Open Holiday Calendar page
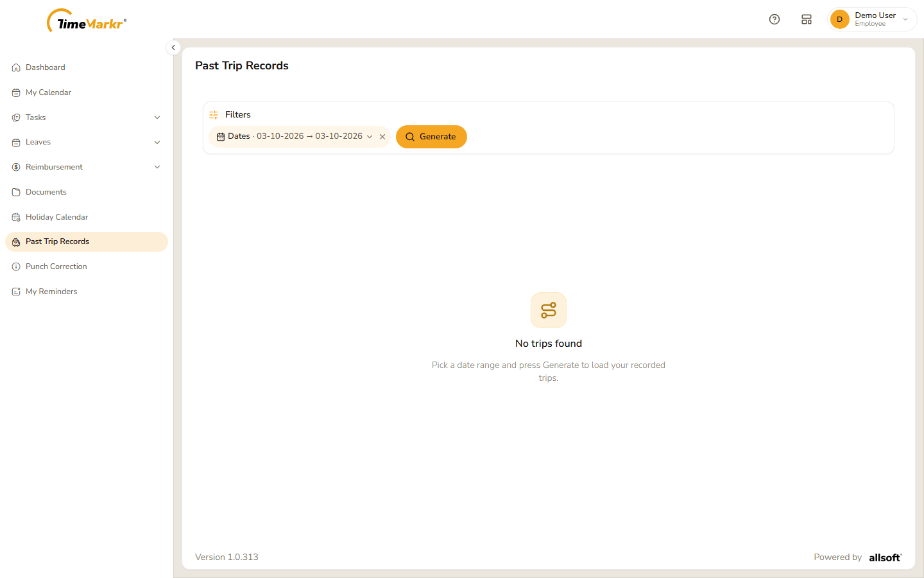This screenshot has width=924, height=578. tap(87, 217)
